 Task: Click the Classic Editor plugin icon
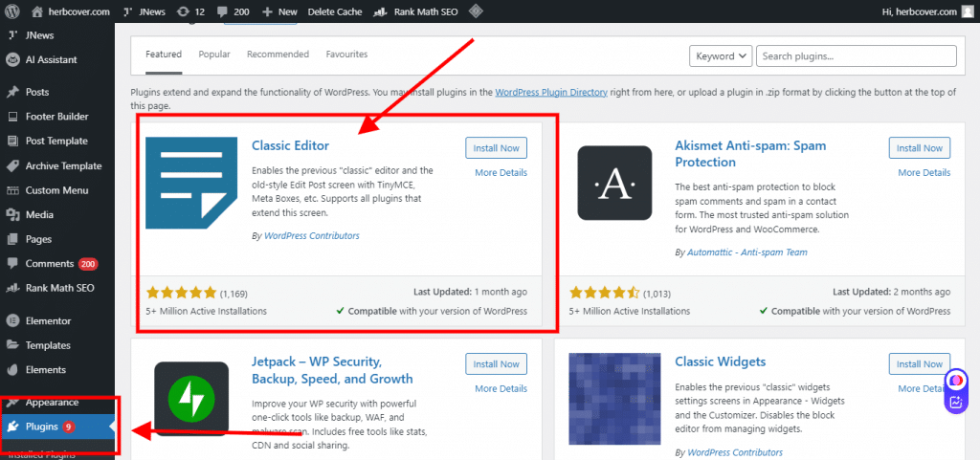[191, 183]
